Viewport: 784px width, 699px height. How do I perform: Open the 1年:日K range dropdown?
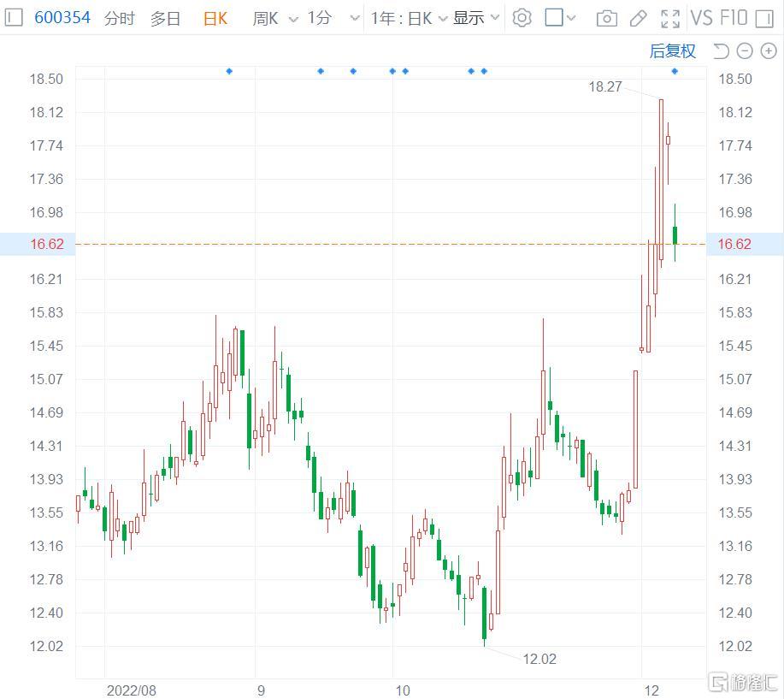[x=409, y=19]
